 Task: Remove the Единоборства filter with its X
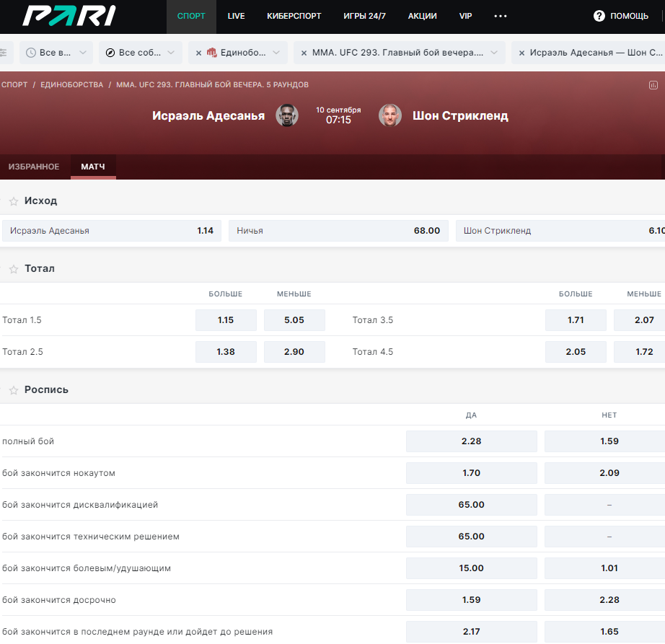coord(198,53)
